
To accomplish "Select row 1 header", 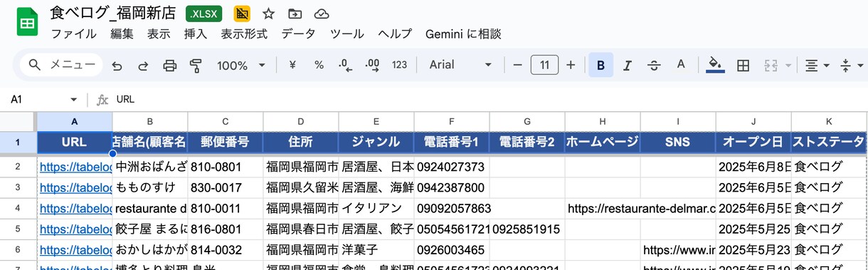I will [x=18, y=142].
